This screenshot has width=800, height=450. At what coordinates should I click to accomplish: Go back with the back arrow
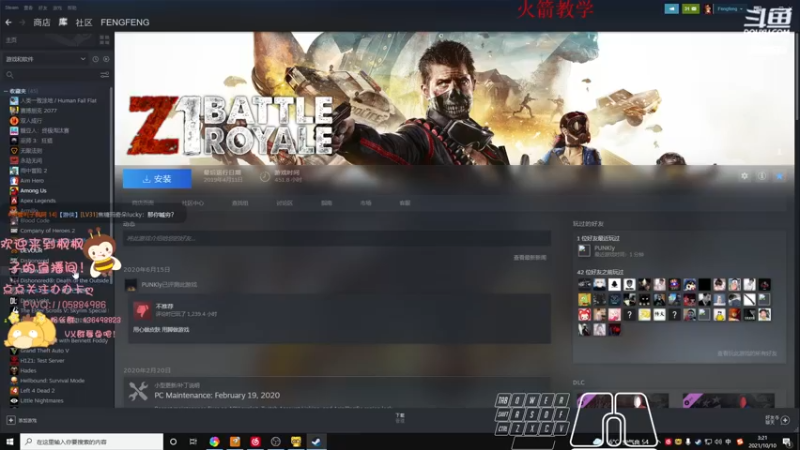[x=8, y=22]
